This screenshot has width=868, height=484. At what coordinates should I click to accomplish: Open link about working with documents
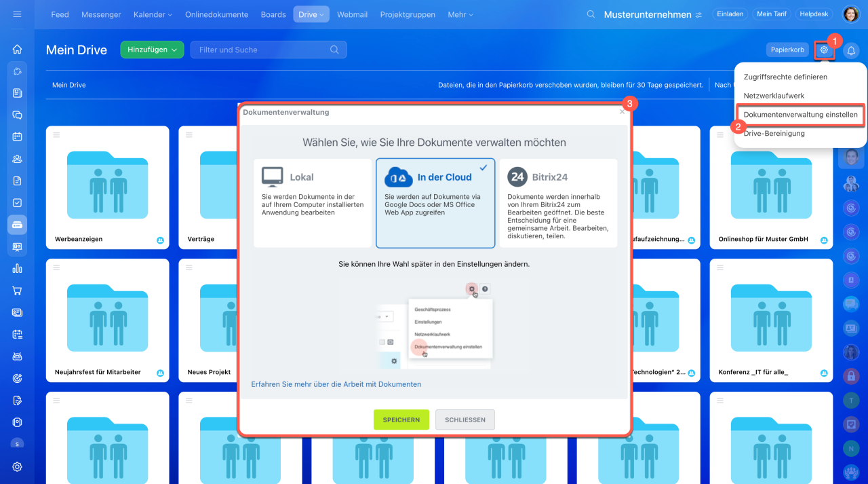pos(336,384)
